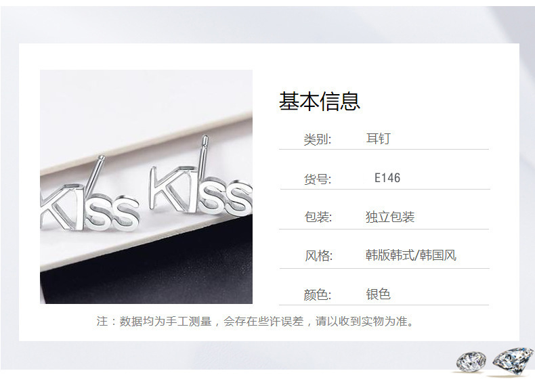Screen dimensions: 535x392
Task: Click the 耳钉 category value
Action: tap(378, 139)
